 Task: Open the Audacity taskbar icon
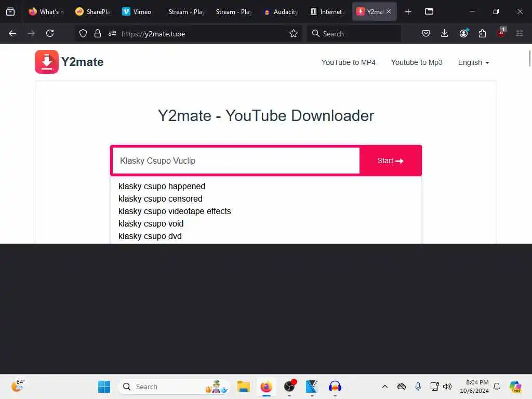click(335, 387)
